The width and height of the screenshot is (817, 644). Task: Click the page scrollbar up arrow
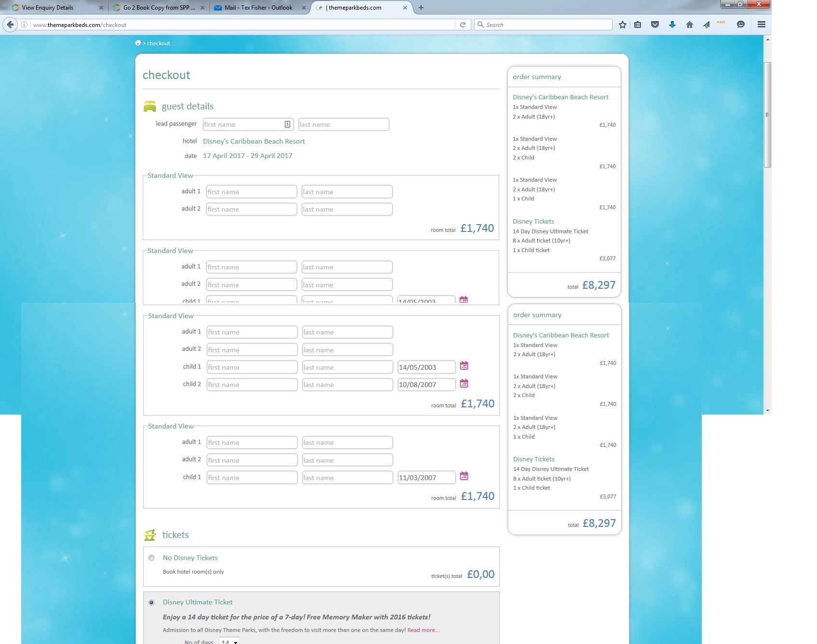(x=767, y=39)
